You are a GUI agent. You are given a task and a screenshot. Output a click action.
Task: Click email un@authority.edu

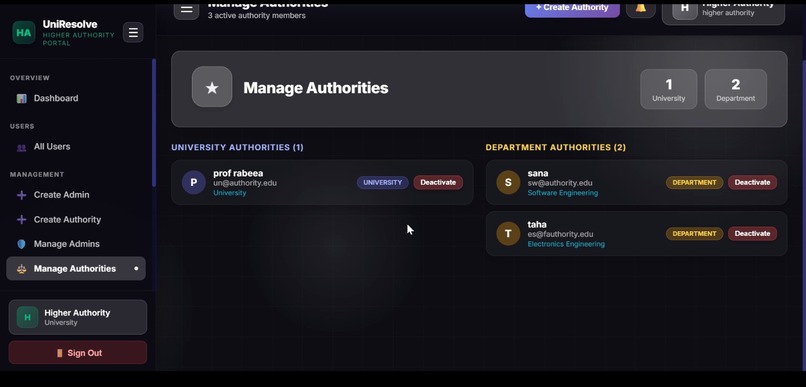point(245,183)
